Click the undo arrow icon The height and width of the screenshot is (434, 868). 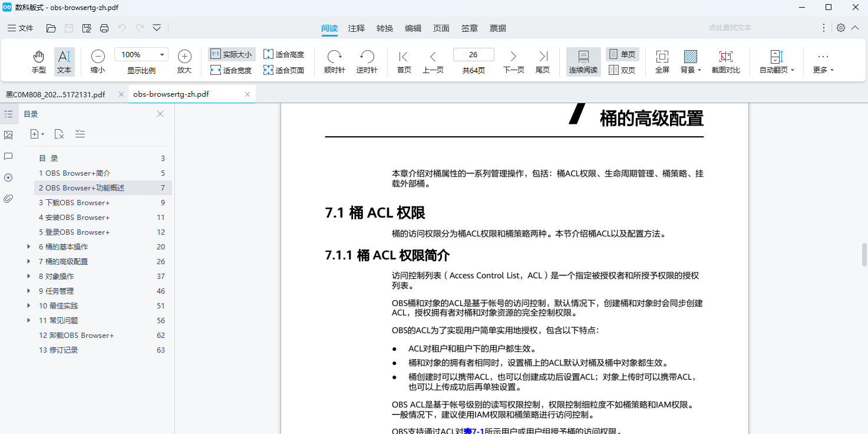pos(122,28)
